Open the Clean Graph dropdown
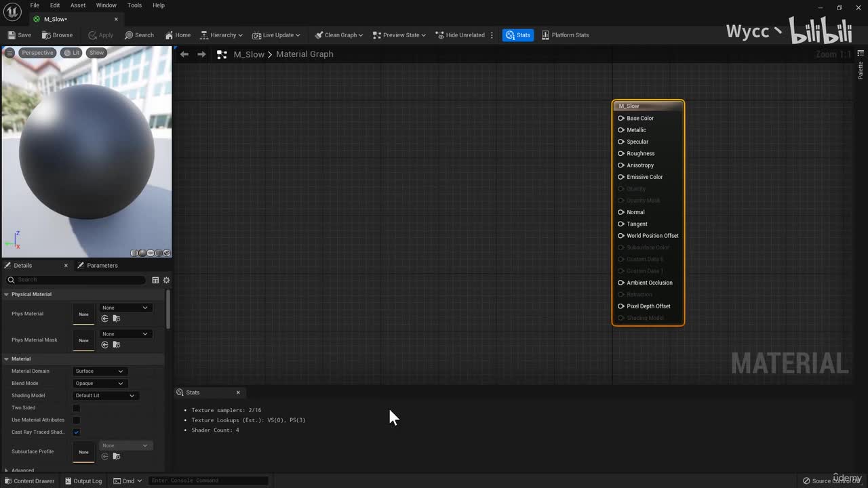868x488 pixels. coord(338,35)
